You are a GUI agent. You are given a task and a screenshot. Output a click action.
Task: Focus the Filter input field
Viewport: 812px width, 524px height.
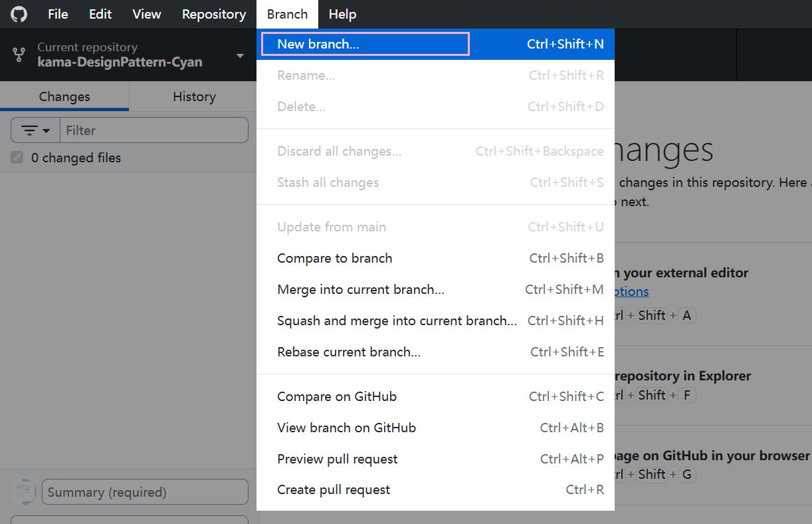click(x=154, y=130)
